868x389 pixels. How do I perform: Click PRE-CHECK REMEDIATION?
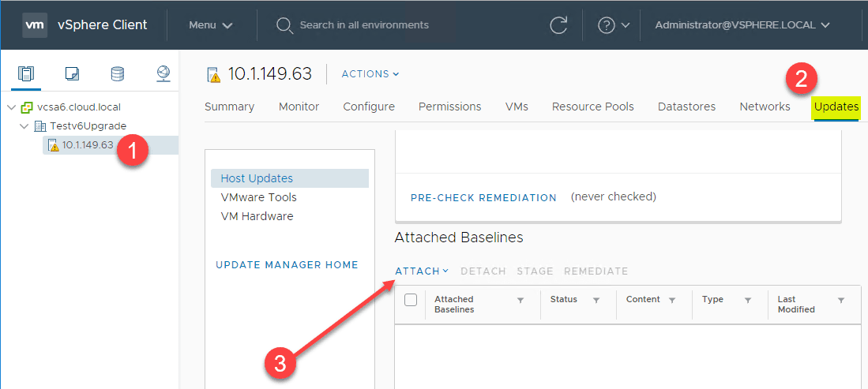[483, 197]
